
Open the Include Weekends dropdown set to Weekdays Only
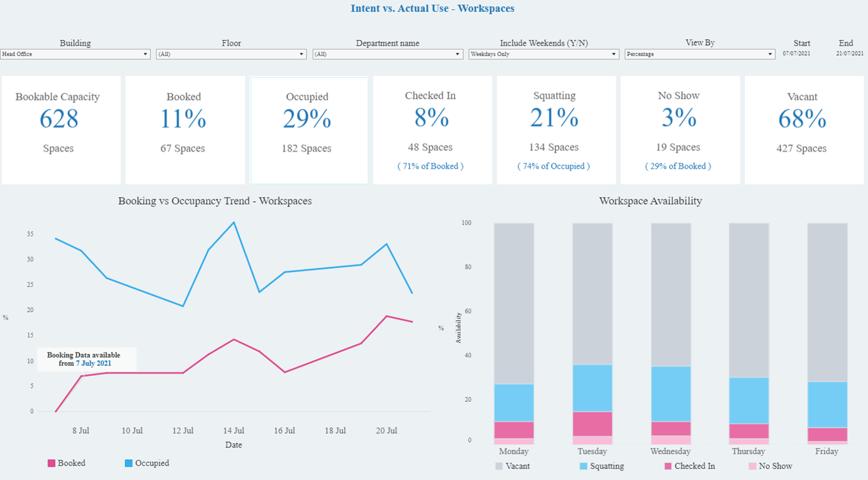pos(613,54)
